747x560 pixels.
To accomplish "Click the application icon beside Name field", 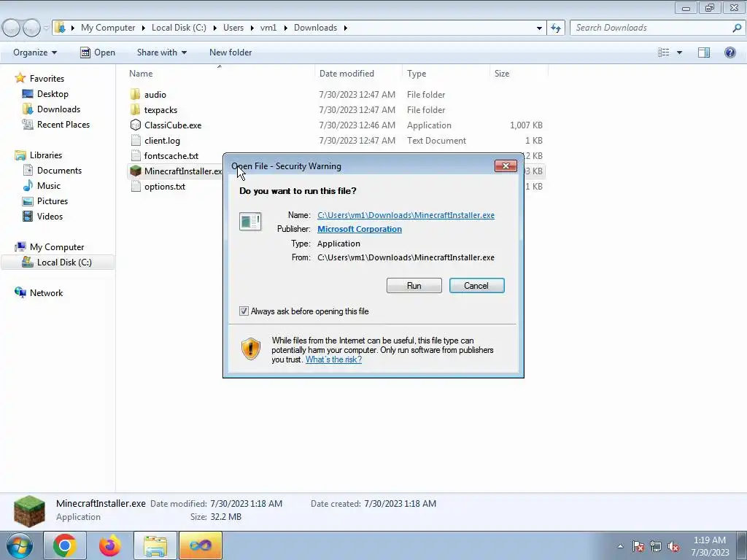I will (x=250, y=222).
